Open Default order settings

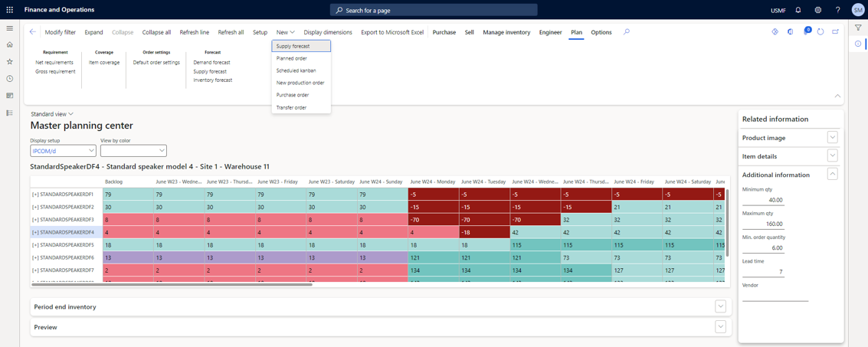click(x=156, y=63)
